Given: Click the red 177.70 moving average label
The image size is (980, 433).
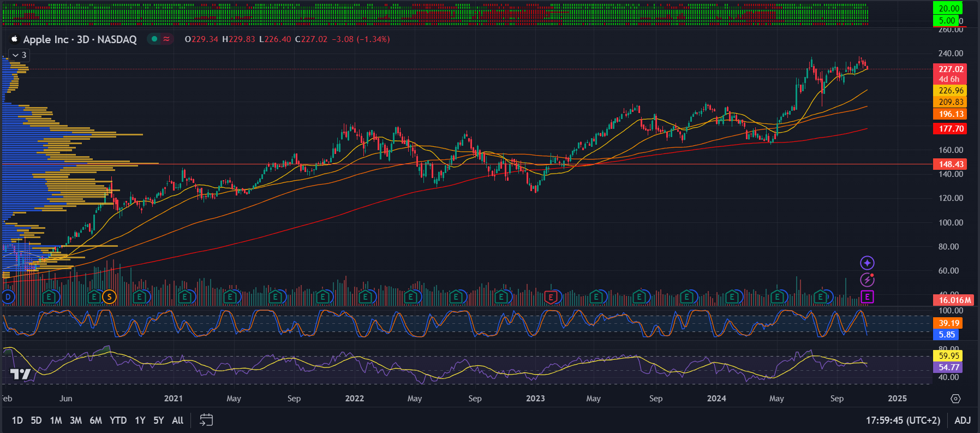Looking at the screenshot, I should (951, 129).
